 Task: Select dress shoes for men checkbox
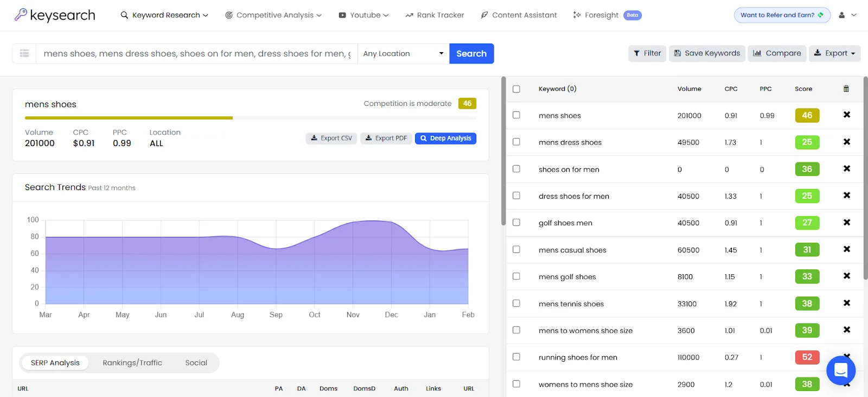click(x=516, y=196)
